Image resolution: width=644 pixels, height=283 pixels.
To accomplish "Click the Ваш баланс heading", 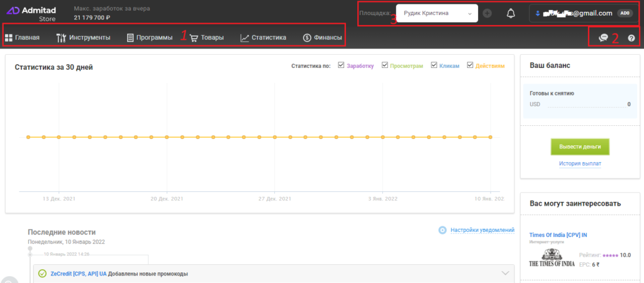I will point(550,65).
